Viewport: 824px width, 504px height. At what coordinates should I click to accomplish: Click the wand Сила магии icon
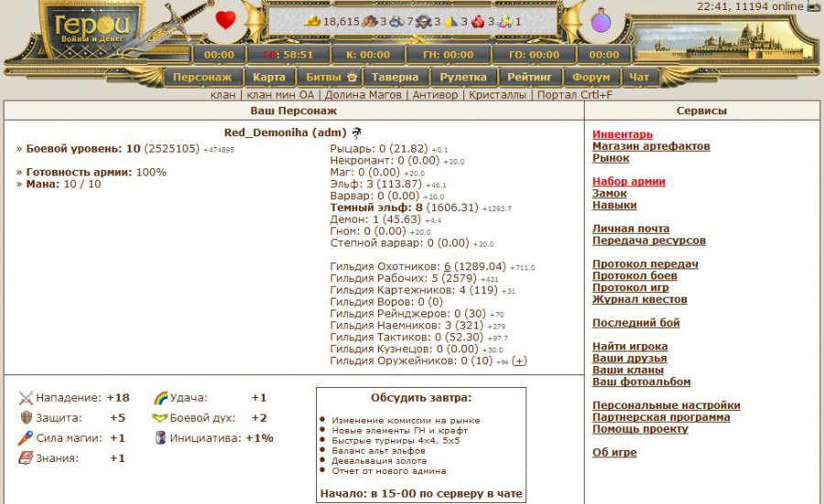click(26, 438)
